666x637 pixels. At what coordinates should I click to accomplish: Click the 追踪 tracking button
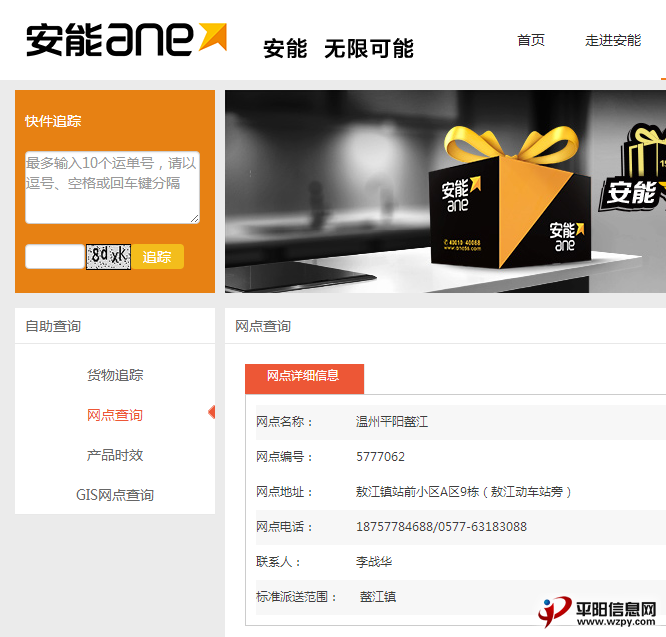point(158,256)
